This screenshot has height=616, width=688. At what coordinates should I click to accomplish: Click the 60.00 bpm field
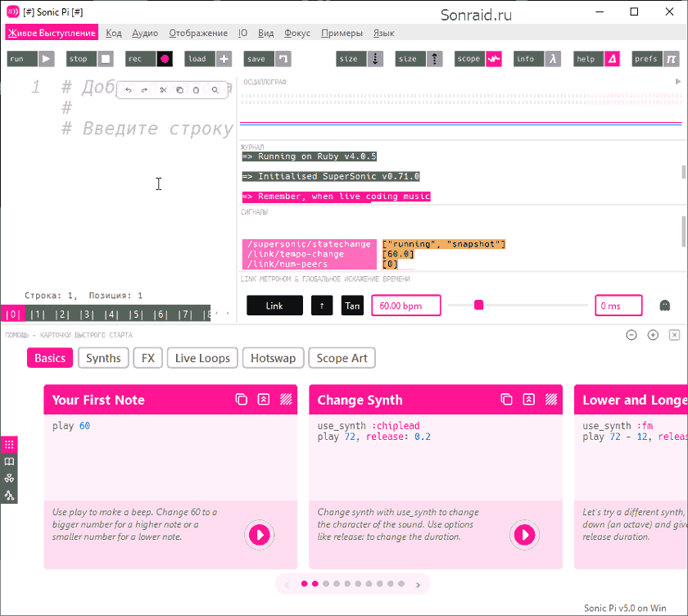pyautogui.click(x=406, y=306)
